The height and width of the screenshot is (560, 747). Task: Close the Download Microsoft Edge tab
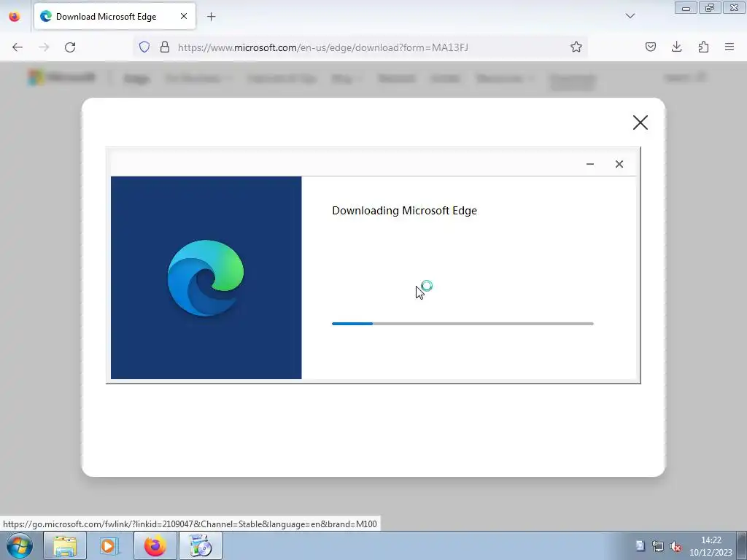coord(183,16)
